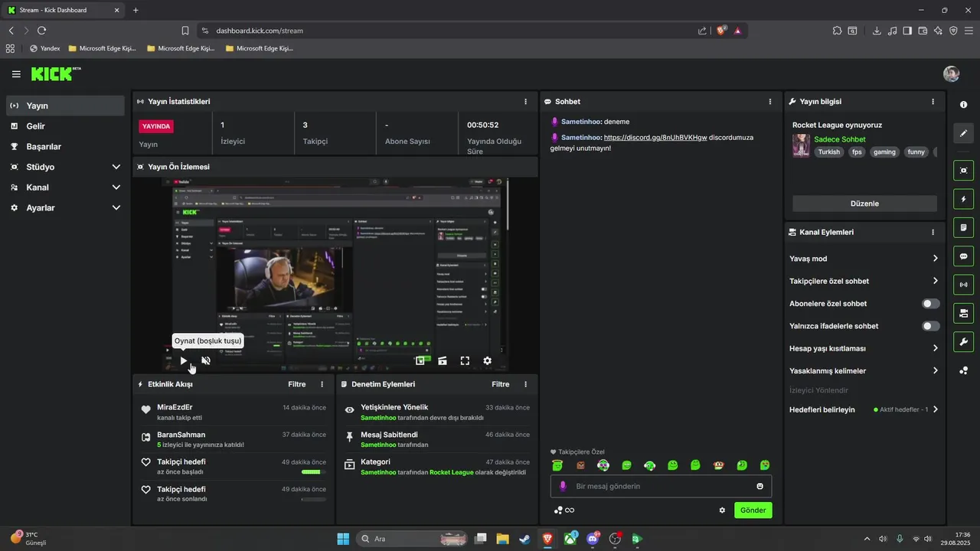980x551 pixels.
Task: Make the preview player fullscreen
Action: (x=465, y=360)
